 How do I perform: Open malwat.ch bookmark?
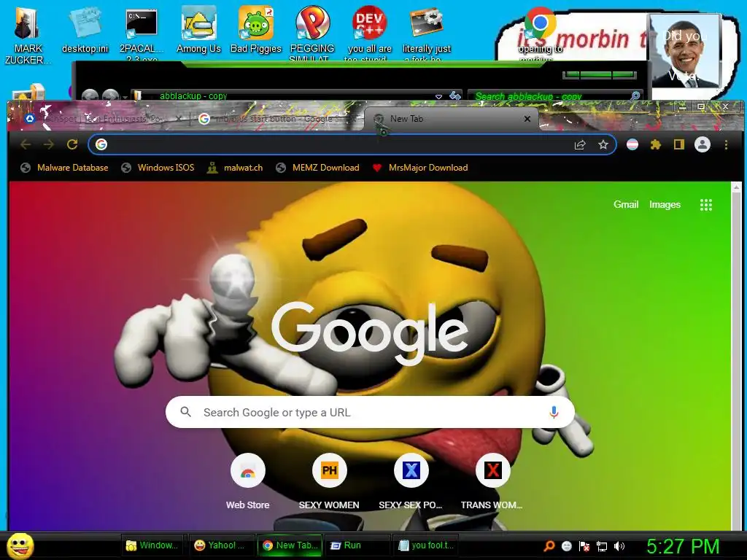tap(235, 168)
